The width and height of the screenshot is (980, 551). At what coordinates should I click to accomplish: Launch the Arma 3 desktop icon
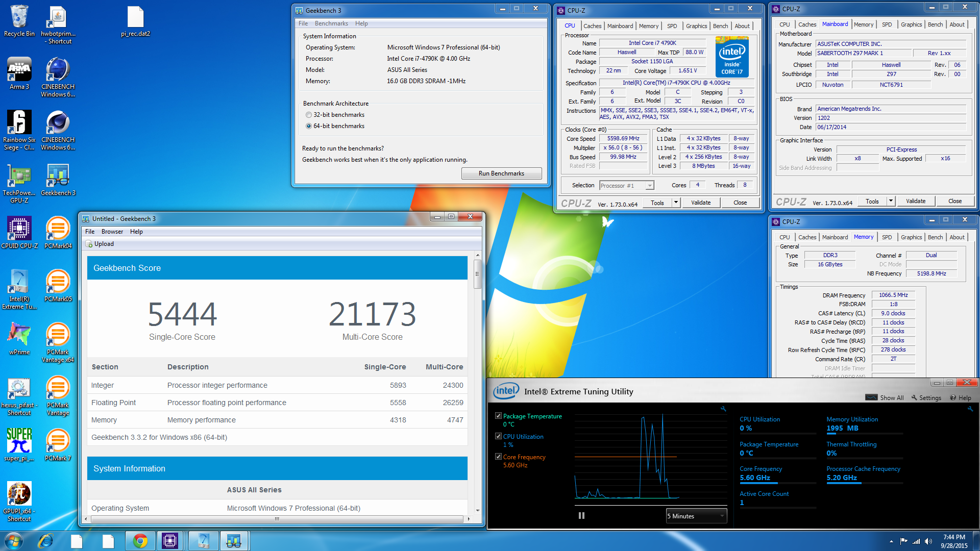[19, 73]
